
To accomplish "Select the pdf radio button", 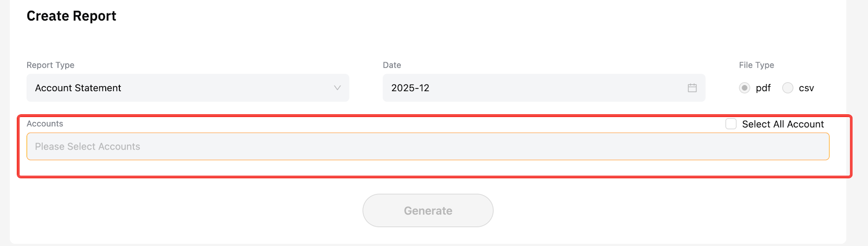I will (744, 88).
